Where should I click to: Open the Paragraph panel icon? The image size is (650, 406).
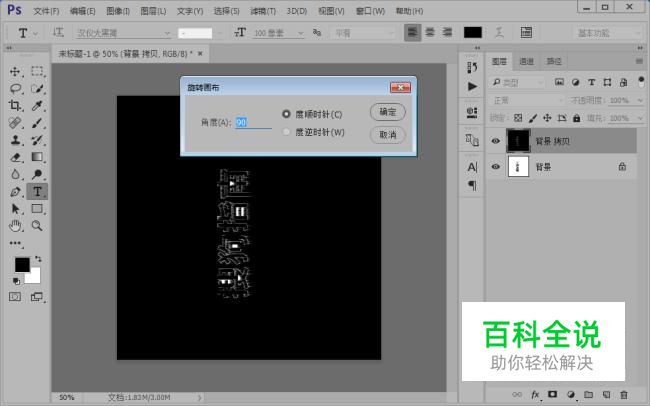pos(472,185)
